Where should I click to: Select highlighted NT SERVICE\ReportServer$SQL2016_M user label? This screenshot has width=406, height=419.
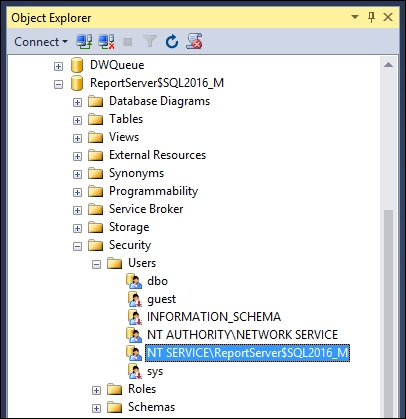click(247, 353)
